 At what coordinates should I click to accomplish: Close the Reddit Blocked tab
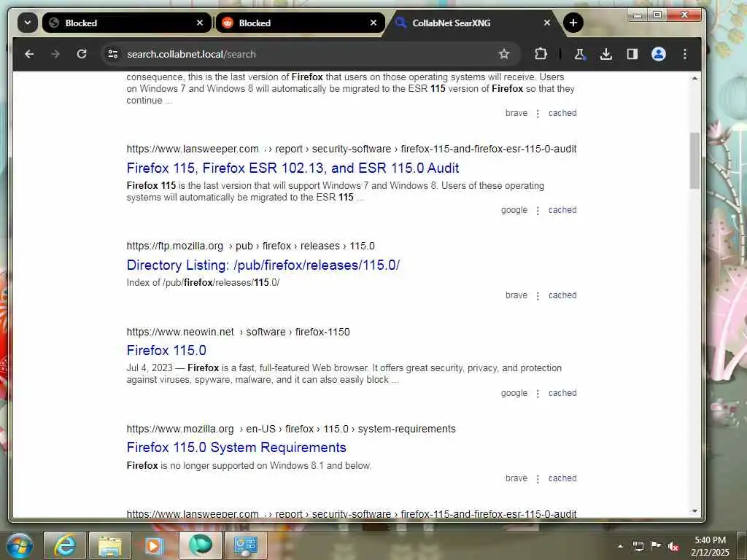(373, 23)
